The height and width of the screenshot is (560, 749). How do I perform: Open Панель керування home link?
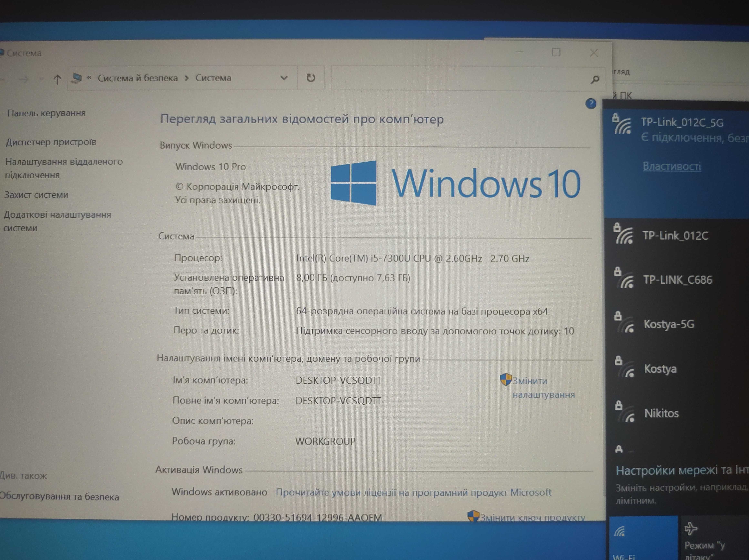click(x=46, y=113)
